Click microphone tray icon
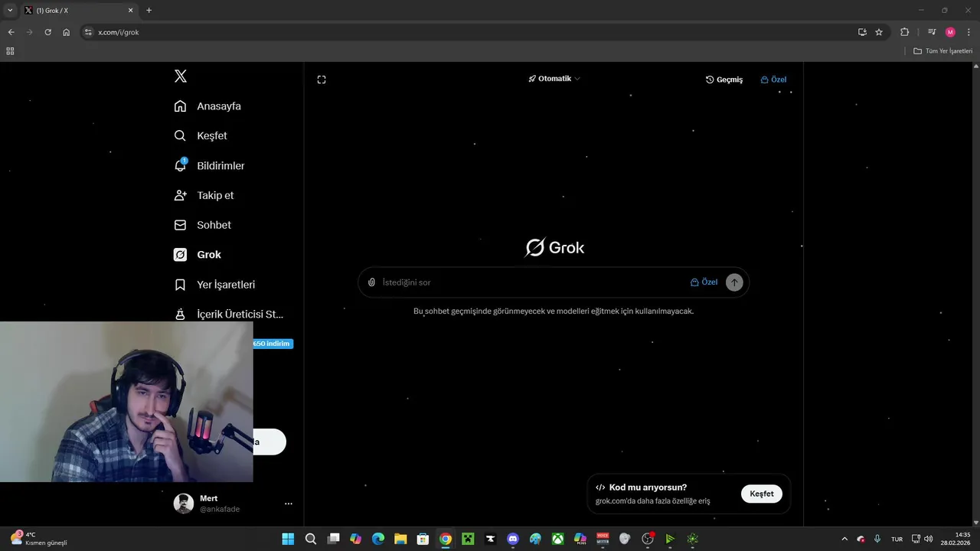This screenshot has height=551, width=980. (x=877, y=539)
